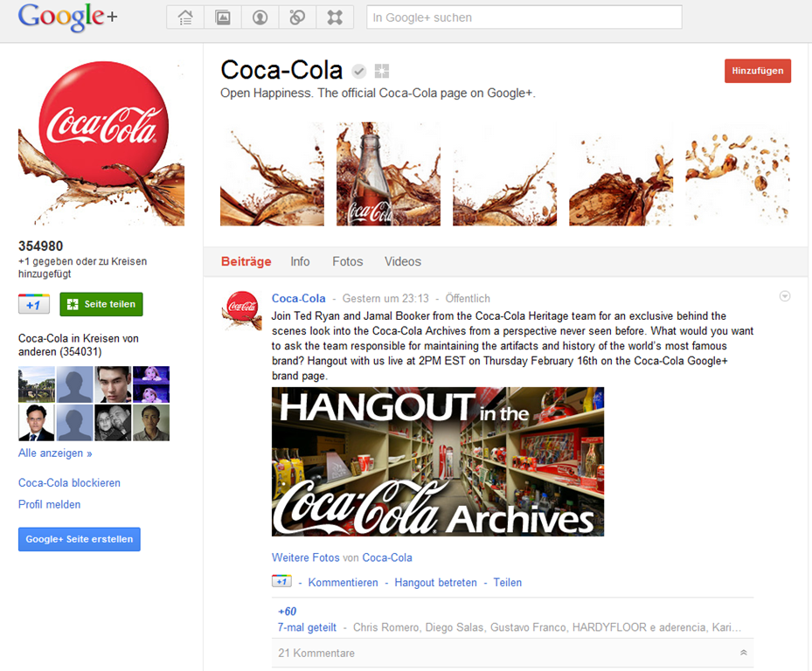The height and width of the screenshot is (671, 812).
Task: Open the post options dropdown arrow
Action: (x=785, y=296)
